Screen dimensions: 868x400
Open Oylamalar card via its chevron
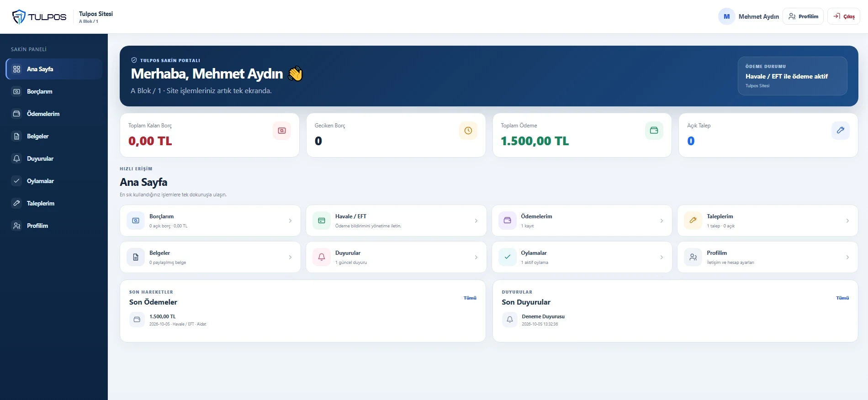(x=662, y=258)
